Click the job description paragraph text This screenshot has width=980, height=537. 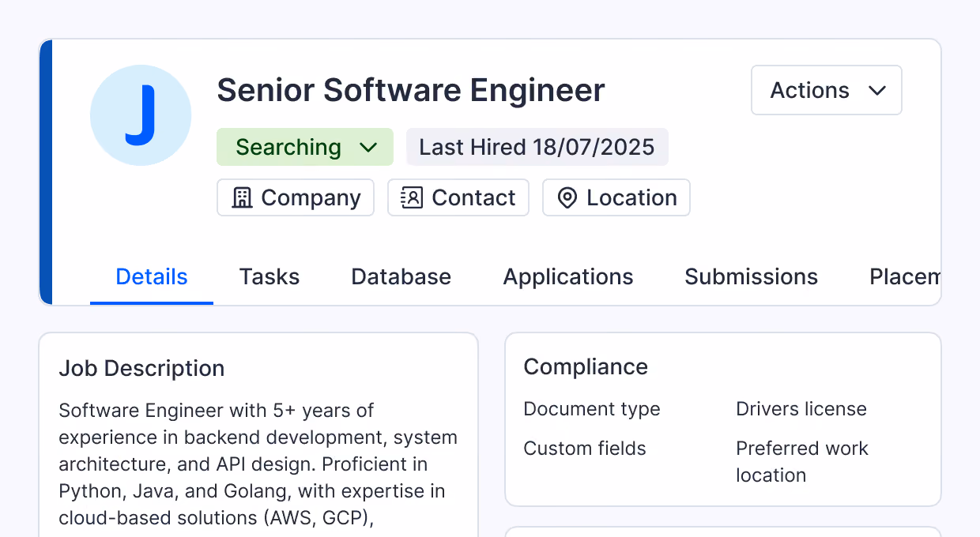click(x=258, y=464)
